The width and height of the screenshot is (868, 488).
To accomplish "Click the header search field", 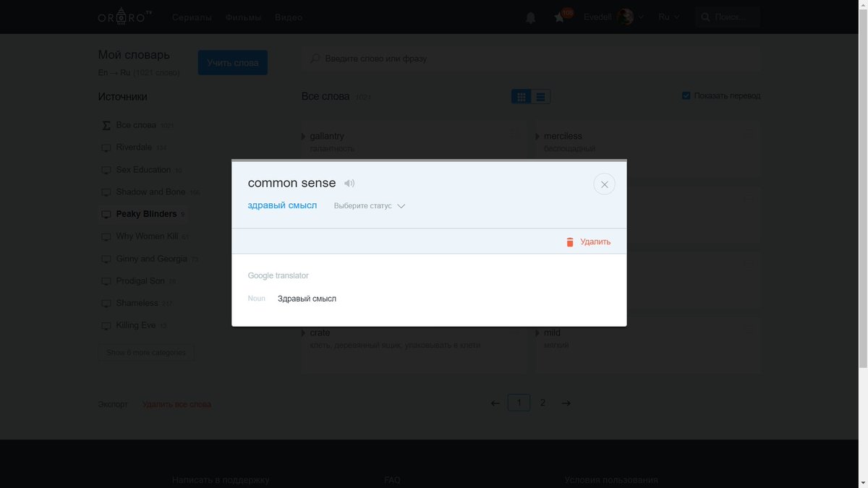I will 728,17.
